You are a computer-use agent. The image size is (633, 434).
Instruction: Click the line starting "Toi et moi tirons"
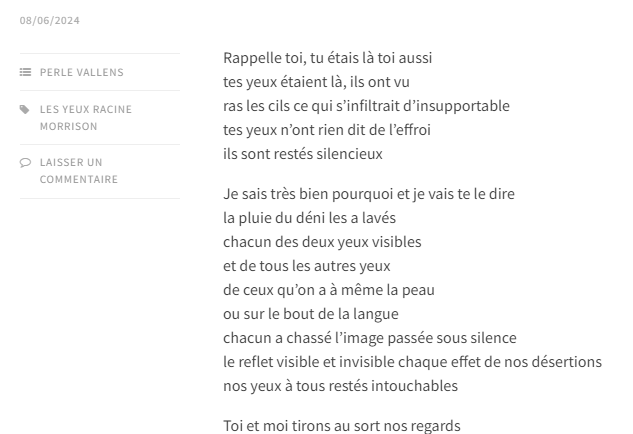click(x=341, y=426)
